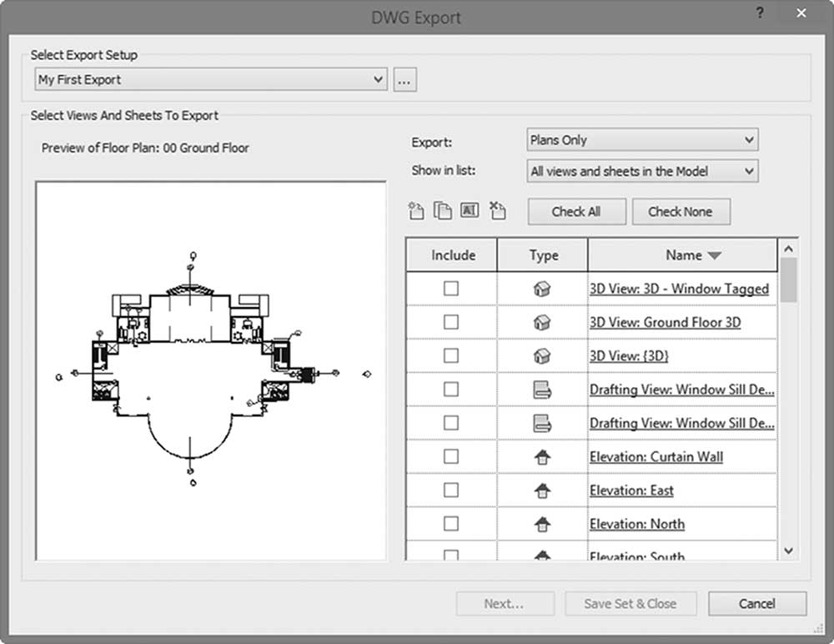Sort by the Include column header
The image size is (834, 644).
point(452,255)
